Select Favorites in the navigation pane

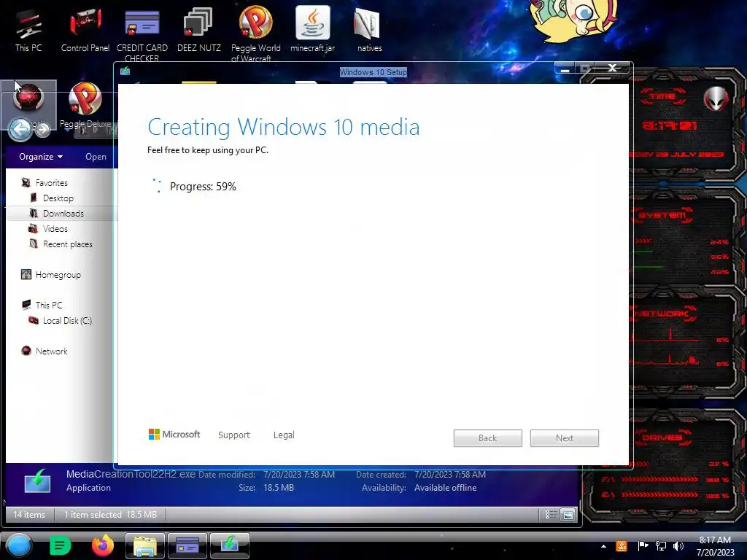(52, 183)
